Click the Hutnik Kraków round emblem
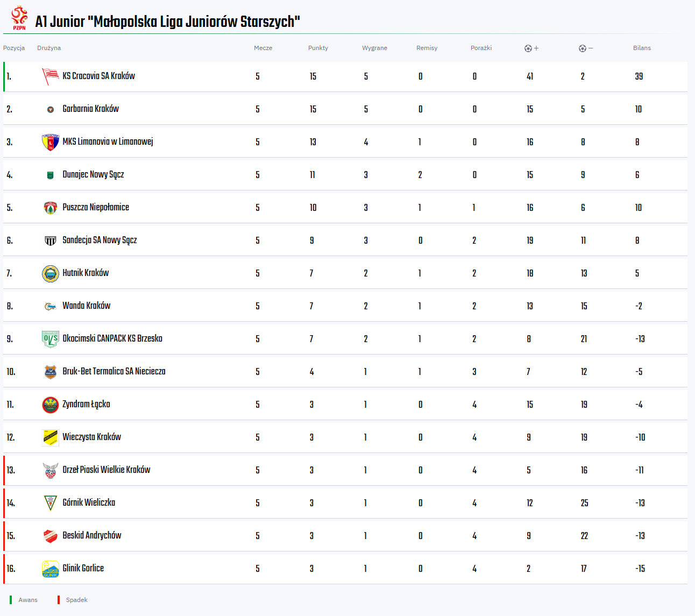 point(51,273)
